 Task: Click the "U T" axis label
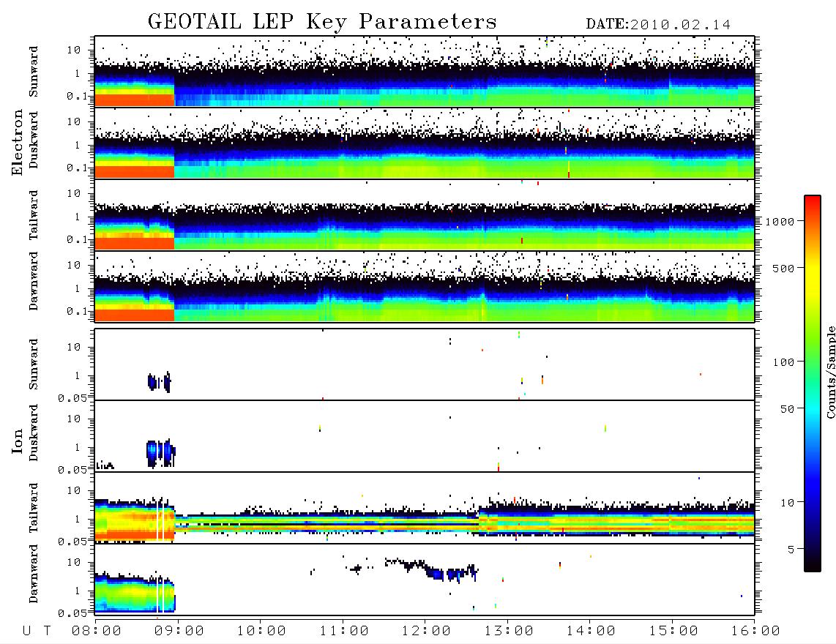[x=37, y=631]
